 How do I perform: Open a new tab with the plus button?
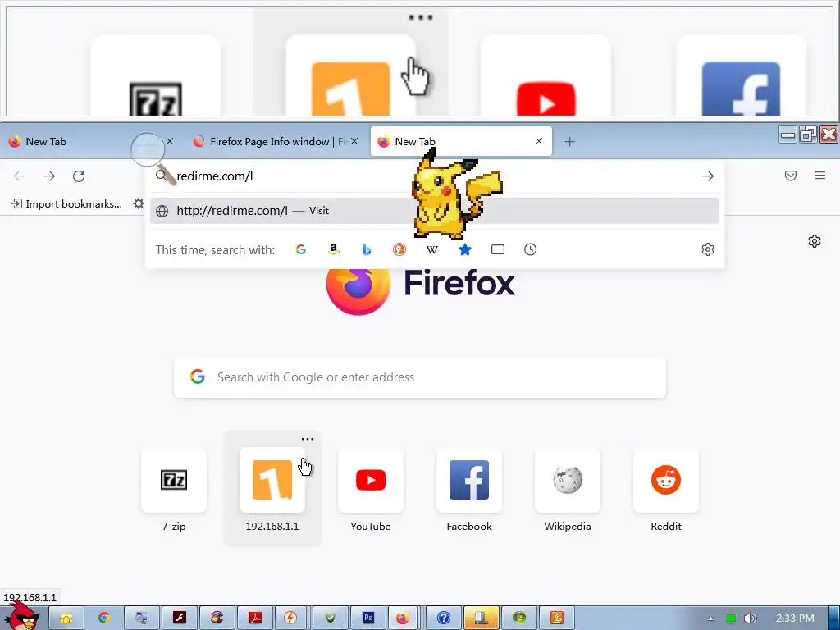pyautogui.click(x=569, y=141)
